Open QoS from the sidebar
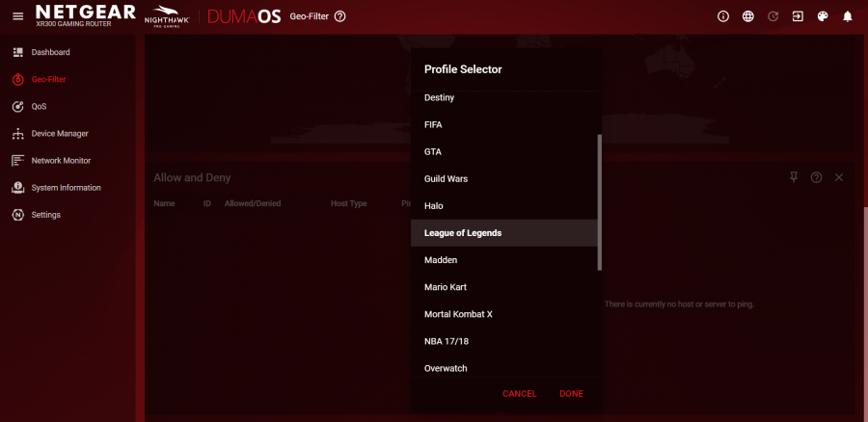This screenshot has height=422, width=868. pyautogui.click(x=39, y=106)
